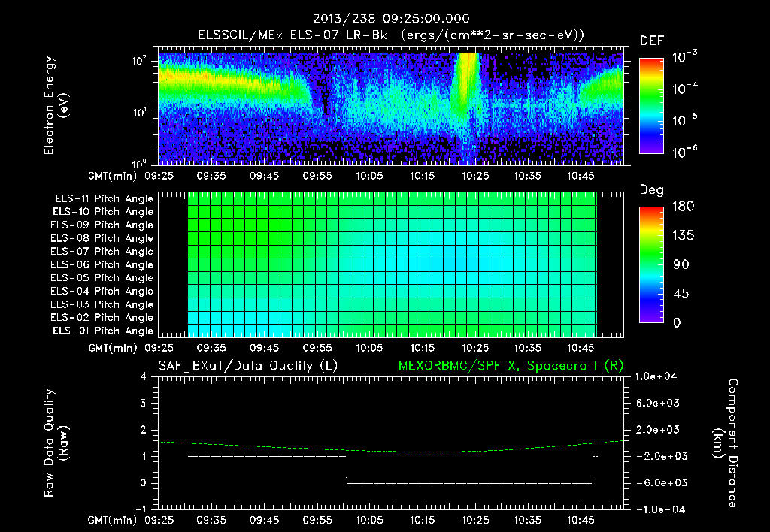The image size is (770, 532).
Task: Click the data quality line at level 1
Action: pyautogui.click(x=267, y=456)
